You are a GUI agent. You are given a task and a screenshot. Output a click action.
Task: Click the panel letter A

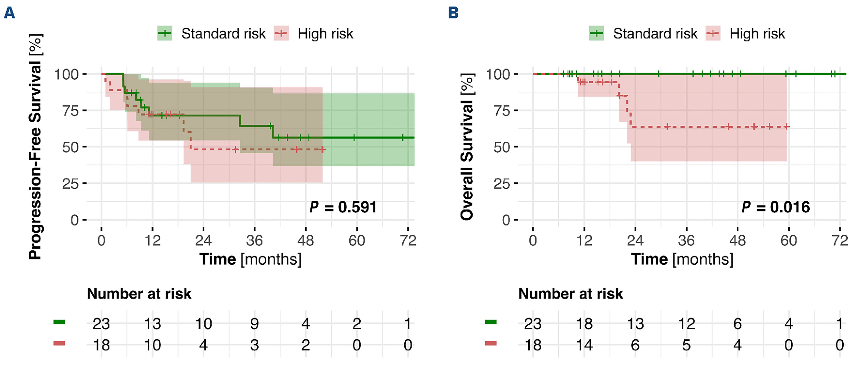click(10, 13)
